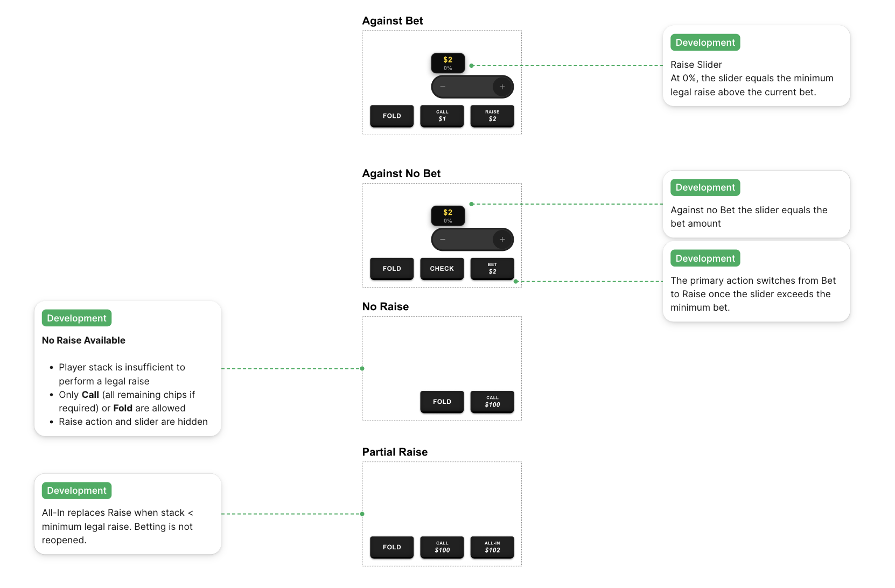Click the BET $2 button
The height and width of the screenshot is (588, 895).
(x=492, y=269)
